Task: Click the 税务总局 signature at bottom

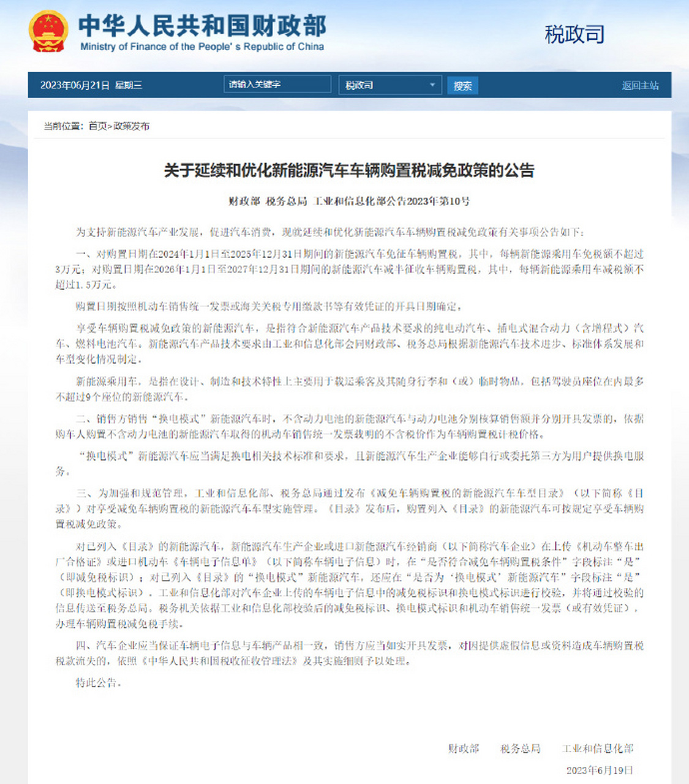Action: click(x=520, y=748)
